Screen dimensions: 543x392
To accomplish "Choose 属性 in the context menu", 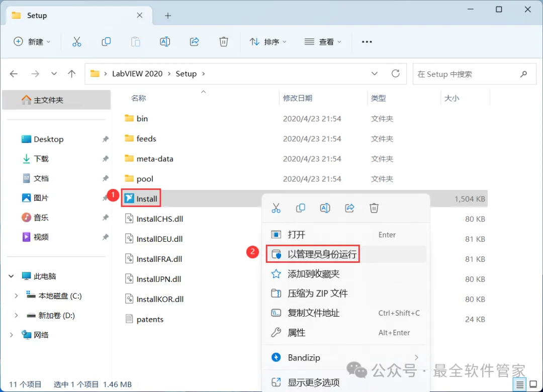I will 345,333.
